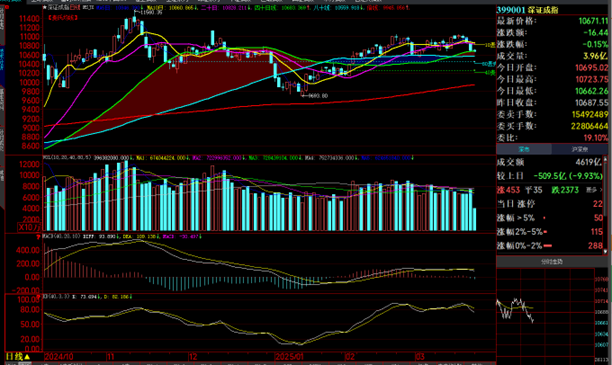Expand the 更多 arrow in advance/decline row
The image size is (612, 365).
coord(601,190)
